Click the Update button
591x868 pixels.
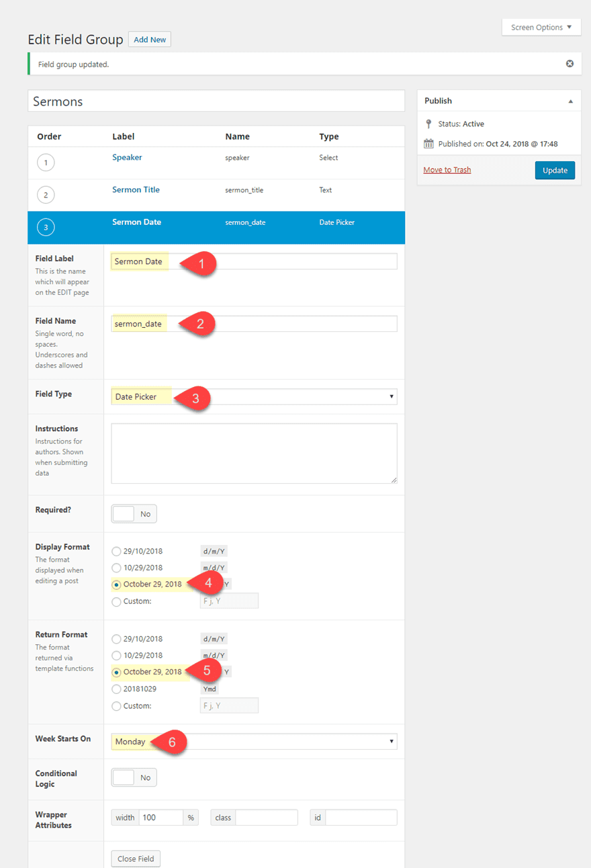(555, 170)
